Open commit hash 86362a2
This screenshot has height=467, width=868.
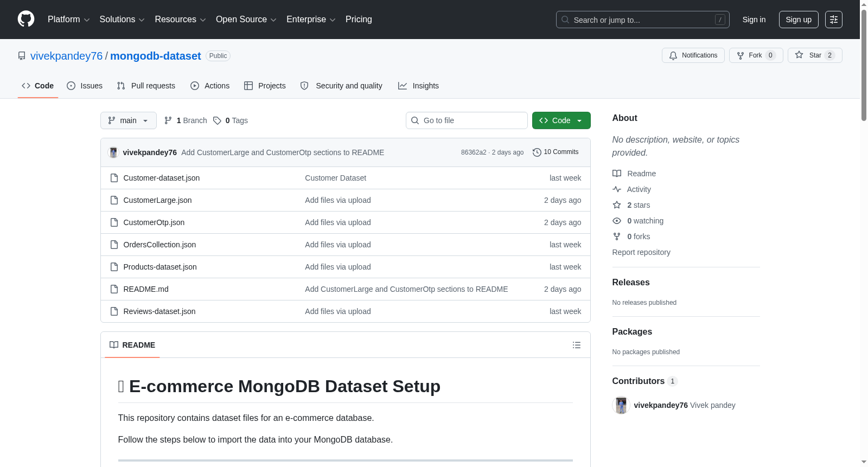click(x=474, y=152)
